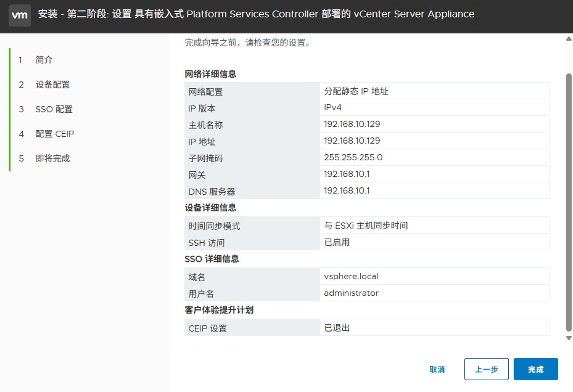Click the SSH 访问 row label
This screenshot has width=573, height=392.
point(206,243)
